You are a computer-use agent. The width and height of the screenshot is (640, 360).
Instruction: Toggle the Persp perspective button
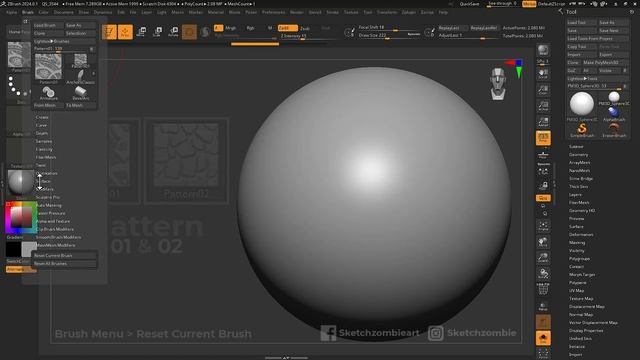click(x=543, y=138)
